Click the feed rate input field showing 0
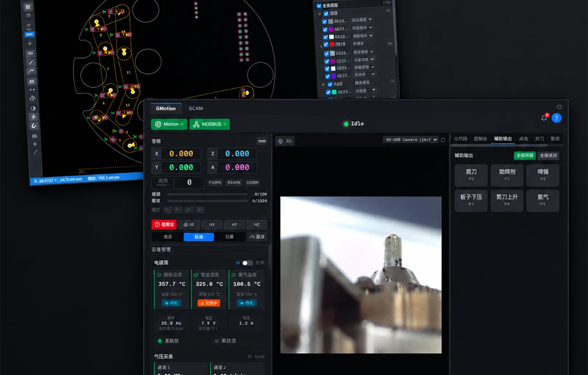The width and height of the screenshot is (588, 375). pos(189,182)
